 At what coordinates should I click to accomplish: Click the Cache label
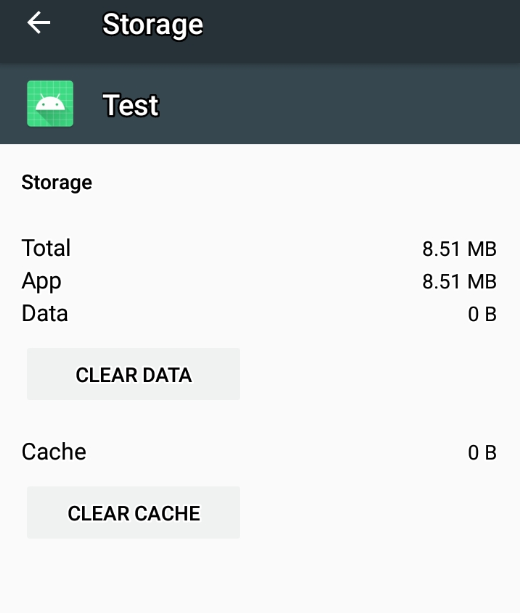click(54, 452)
